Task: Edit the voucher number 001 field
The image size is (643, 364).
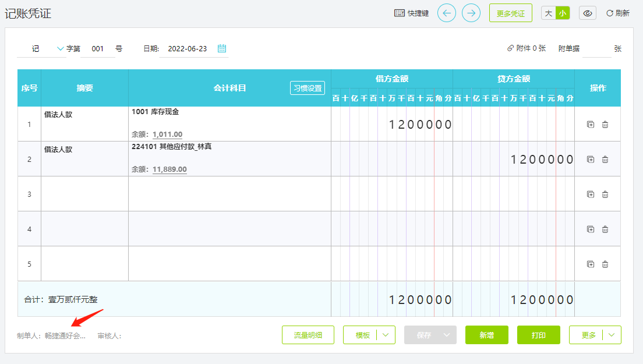Action: [x=98, y=49]
